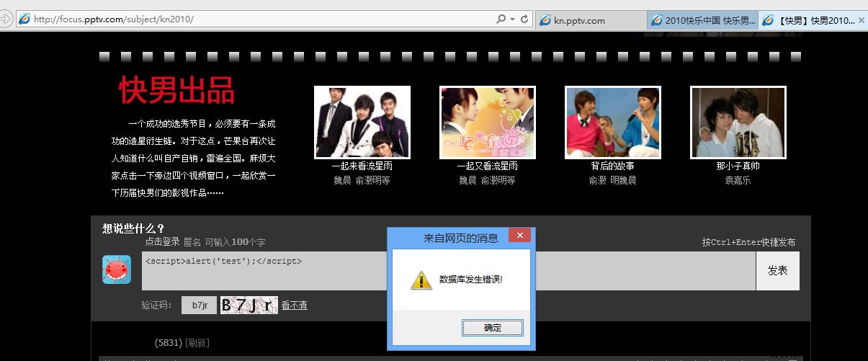Click the 发表 submit button
Screen dimensions: 868x361
coord(778,271)
